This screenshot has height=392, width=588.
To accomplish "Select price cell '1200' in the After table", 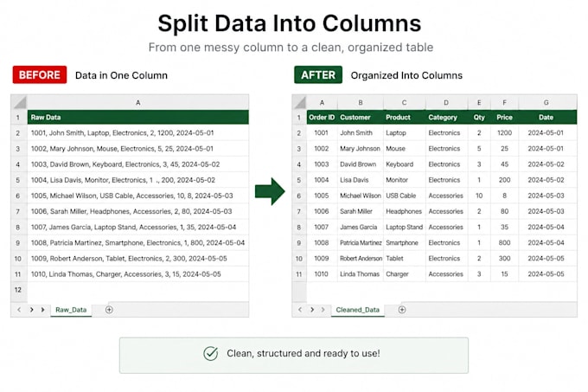I will (504, 132).
